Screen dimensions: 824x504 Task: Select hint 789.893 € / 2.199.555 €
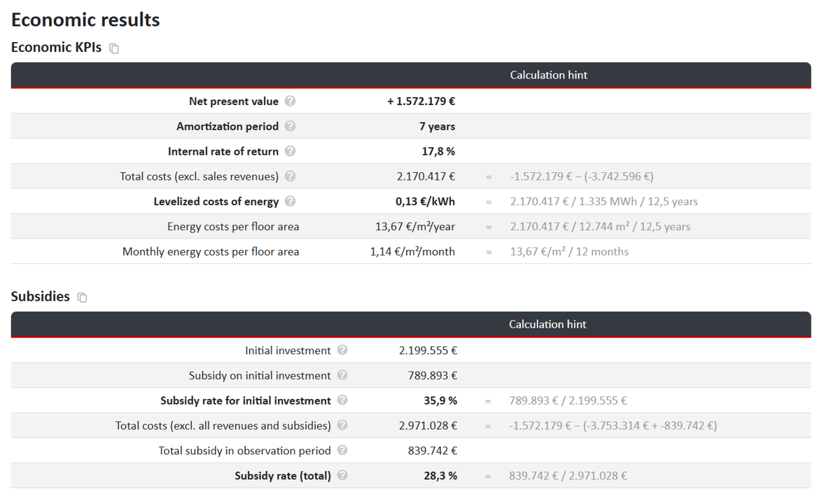568,400
